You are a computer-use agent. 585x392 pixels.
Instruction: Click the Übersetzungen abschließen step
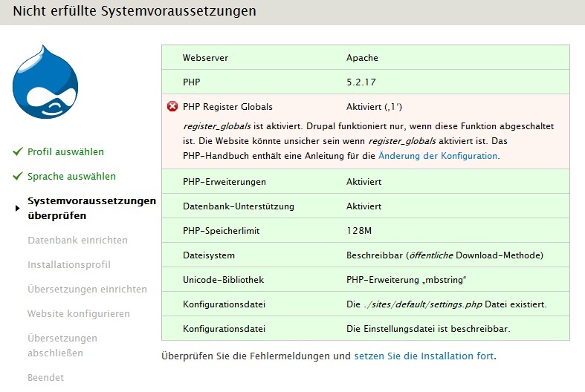[x=62, y=345]
